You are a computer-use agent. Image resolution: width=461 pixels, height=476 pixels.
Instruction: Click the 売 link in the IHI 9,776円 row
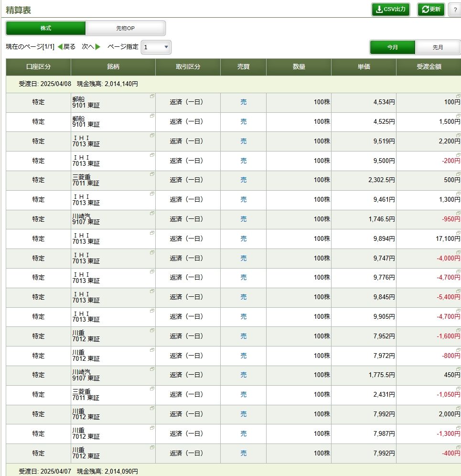pos(243,278)
